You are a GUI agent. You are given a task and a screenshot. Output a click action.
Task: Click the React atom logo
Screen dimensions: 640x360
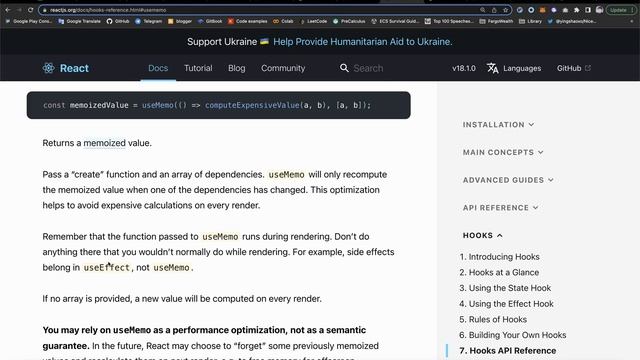pos(49,68)
